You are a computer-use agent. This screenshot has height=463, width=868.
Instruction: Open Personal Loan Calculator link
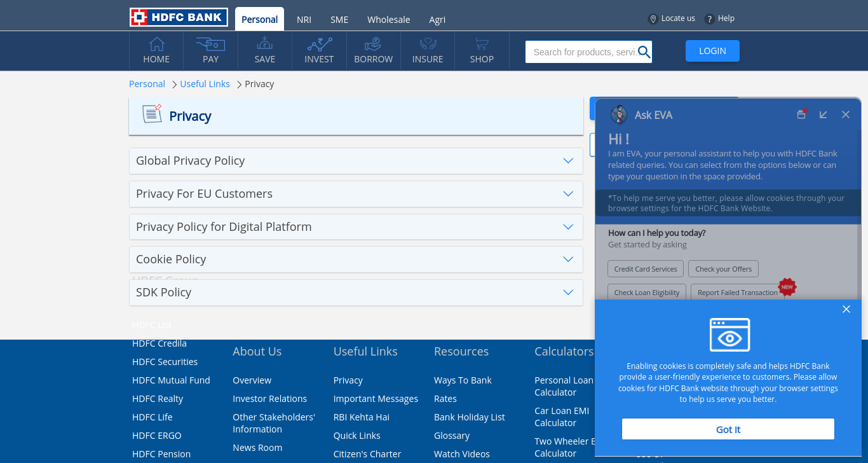pyautogui.click(x=564, y=386)
